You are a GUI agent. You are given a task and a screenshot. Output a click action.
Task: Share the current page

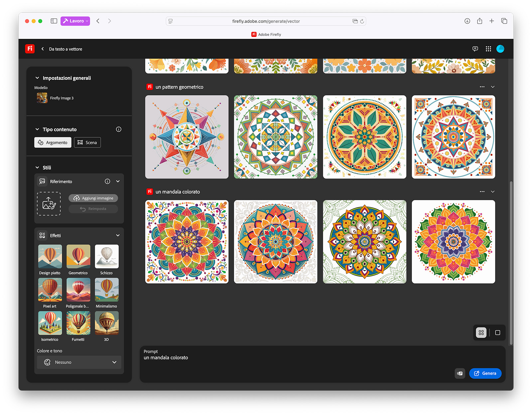[479, 21]
